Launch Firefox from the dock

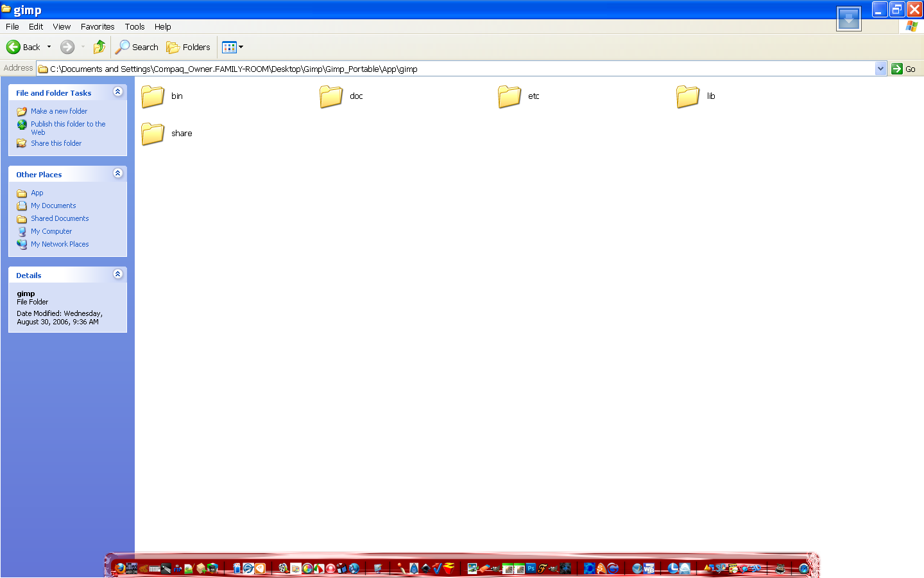119,568
